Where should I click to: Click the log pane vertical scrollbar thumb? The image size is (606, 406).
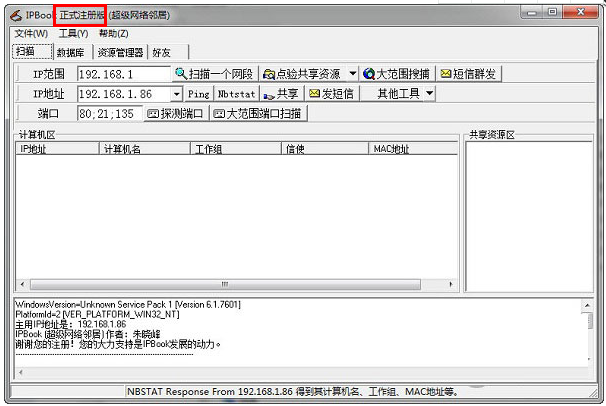pyautogui.click(x=590, y=321)
